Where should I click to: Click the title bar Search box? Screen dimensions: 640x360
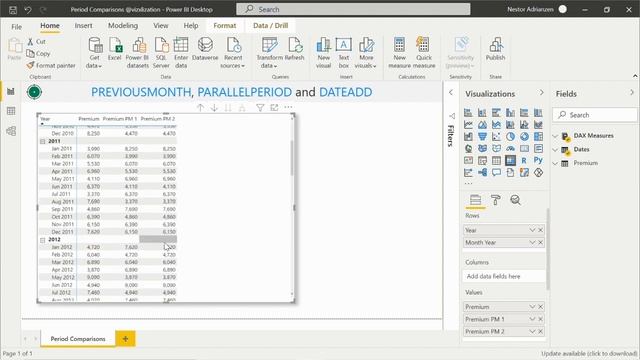353,9
